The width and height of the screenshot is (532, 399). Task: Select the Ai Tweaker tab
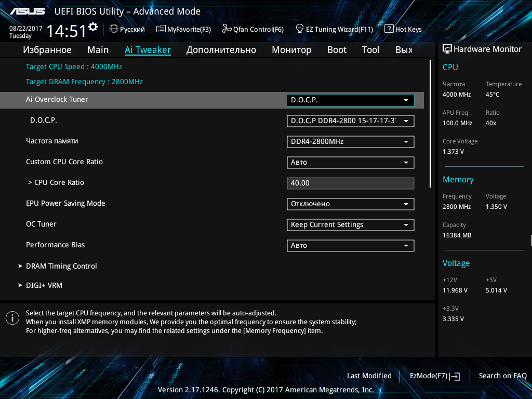[x=148, y=50]
